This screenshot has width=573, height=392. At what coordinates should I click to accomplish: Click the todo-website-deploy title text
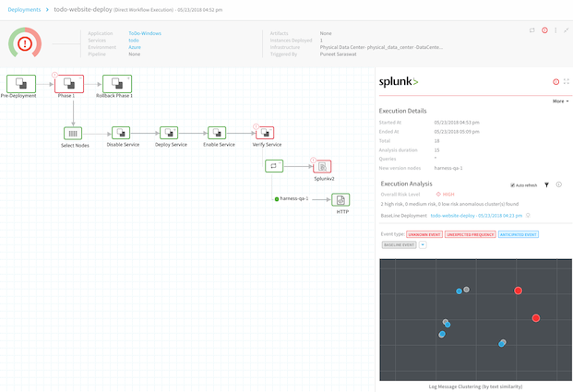[x=83, y=9]
